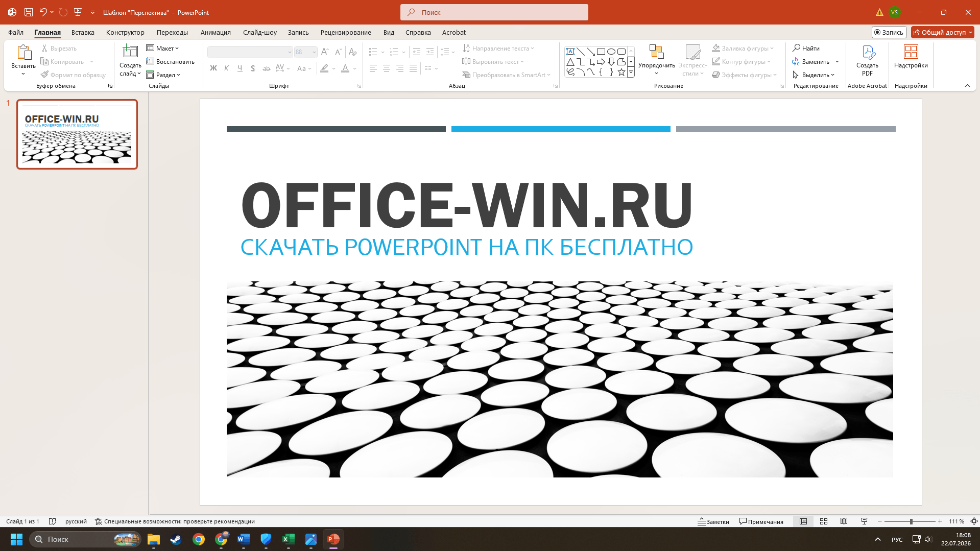Open numbered list dropdown

(403, 53)
